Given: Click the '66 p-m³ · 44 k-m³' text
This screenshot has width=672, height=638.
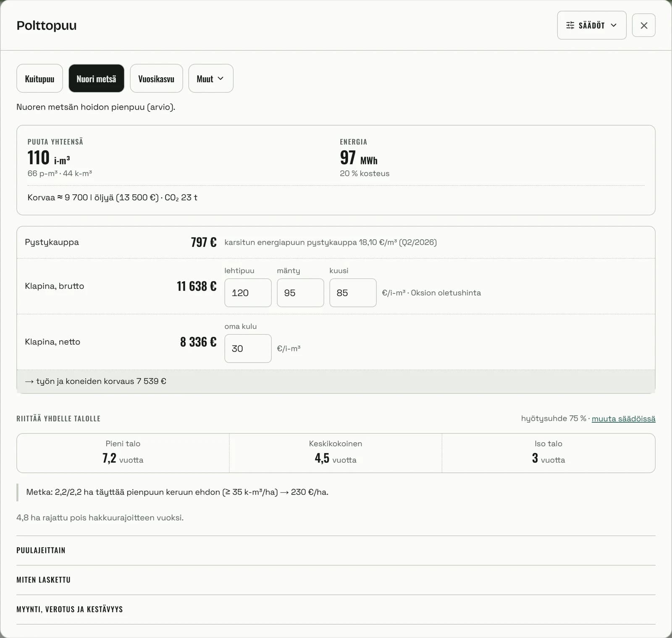Looking at the screenshot, I should (60, 173).
